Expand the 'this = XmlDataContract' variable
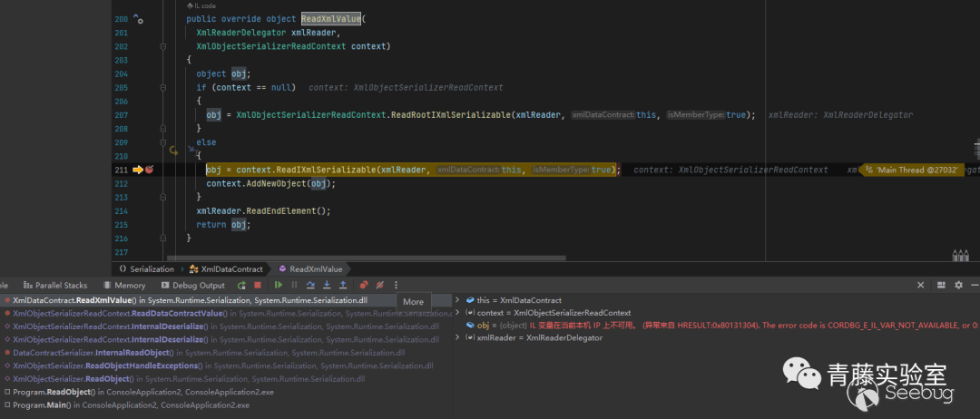The width and height of the screenshot is (980, 419). 457,300
